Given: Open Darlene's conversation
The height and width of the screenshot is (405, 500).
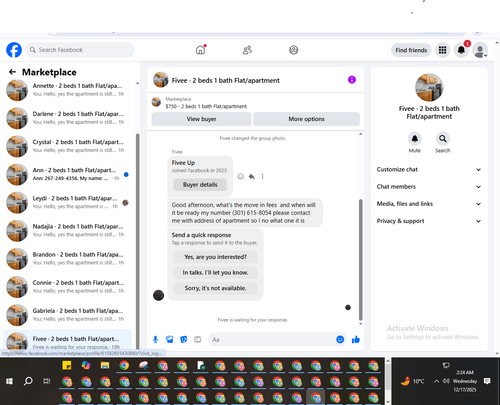Looking at the screenshot, I should pos(67,118).
